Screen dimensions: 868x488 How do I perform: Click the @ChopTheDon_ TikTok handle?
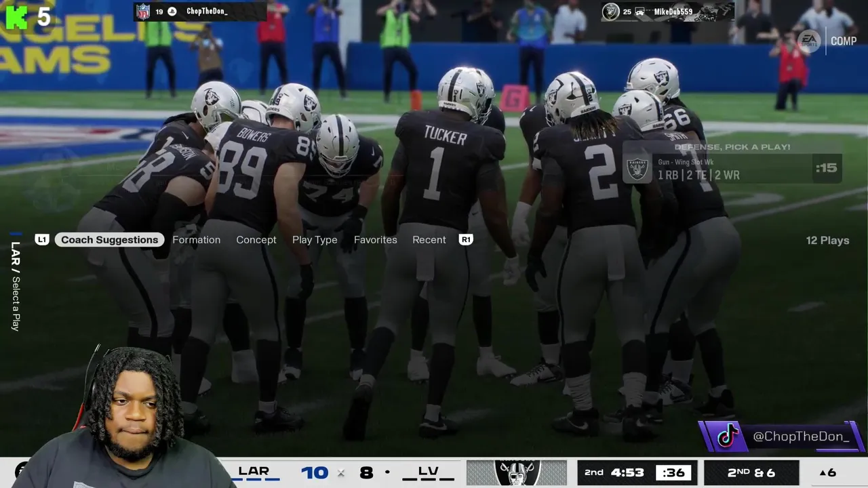(x=801, y=437)
